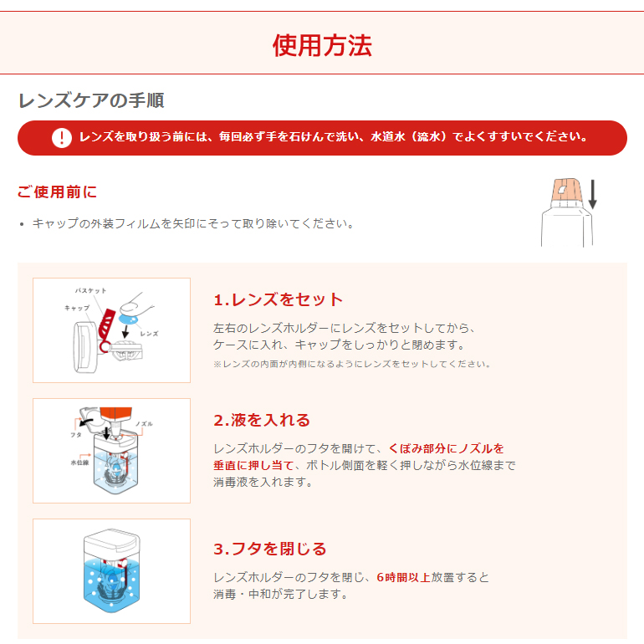Image resolution: width=644 pixels, height=644 pixels.
Task: Click the 3.フタを閉じる step title
Action: coord(270,549)
